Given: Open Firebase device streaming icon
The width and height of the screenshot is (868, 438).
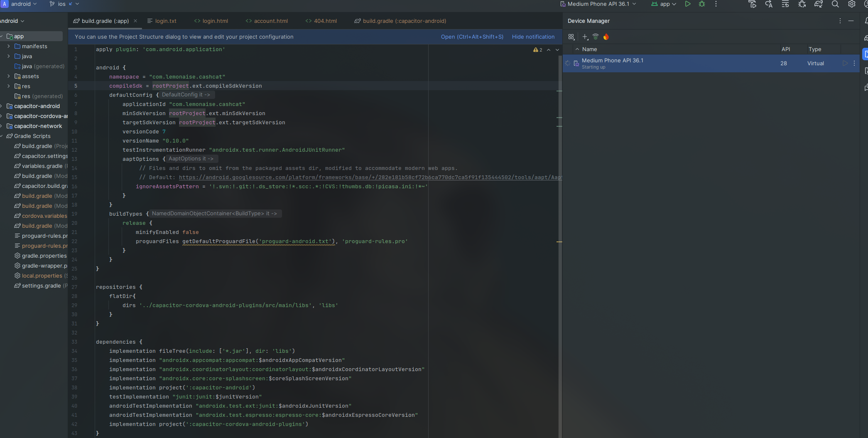Looking at the screenshot, I should (606, 37).
